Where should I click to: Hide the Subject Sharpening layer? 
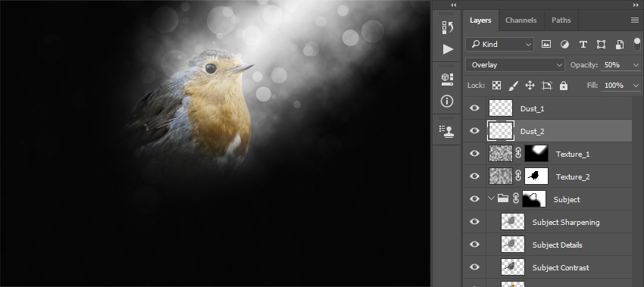[x=474, y=222]
